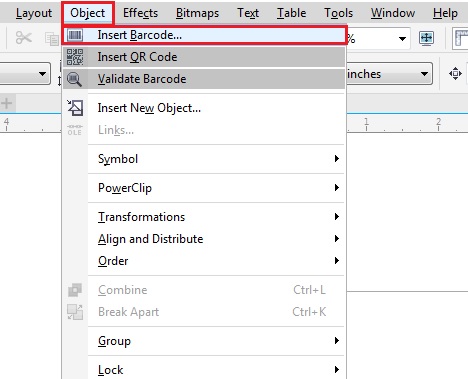
Task: Click the Insert New Object icon
Action: (75, 108)
